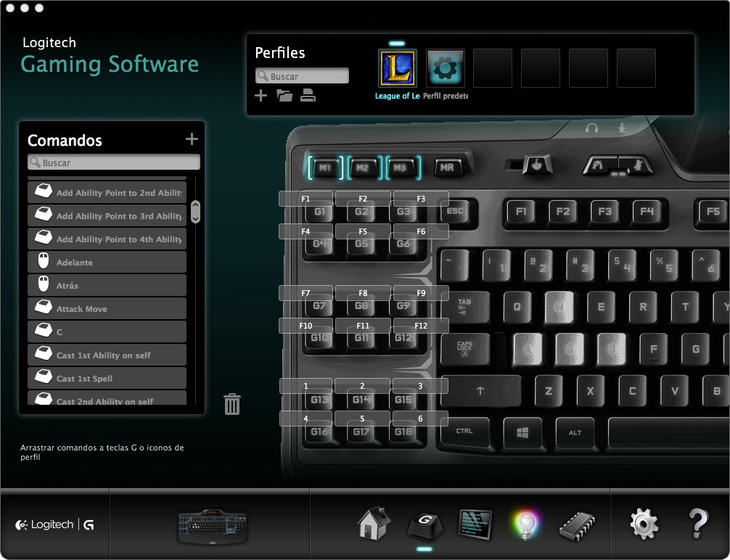The height and width of the screenshot is (560, 730).
Task: Click the first empty profile slot
Action: point(493,68)
